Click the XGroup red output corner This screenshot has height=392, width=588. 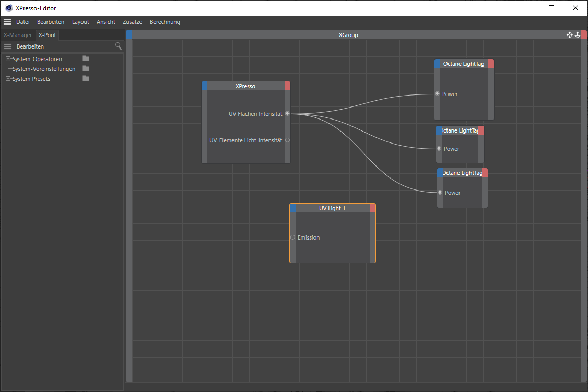tap(584, 35)
